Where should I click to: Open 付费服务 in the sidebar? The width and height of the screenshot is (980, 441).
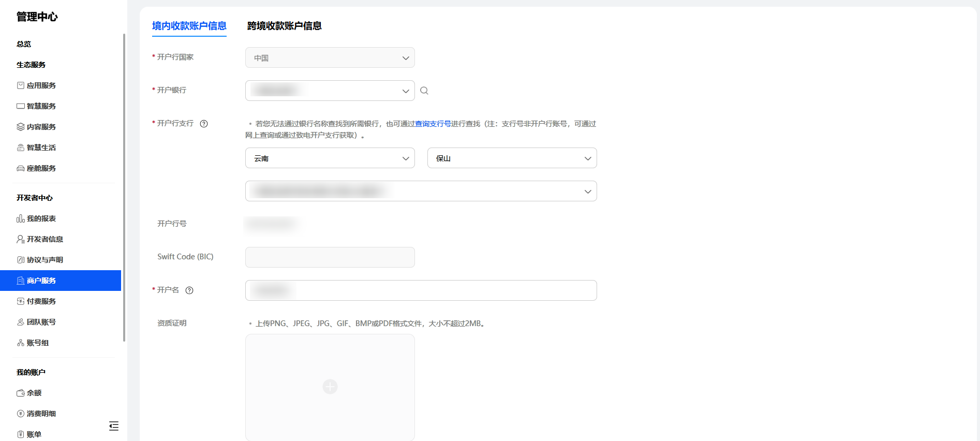(x=41, y=301)
